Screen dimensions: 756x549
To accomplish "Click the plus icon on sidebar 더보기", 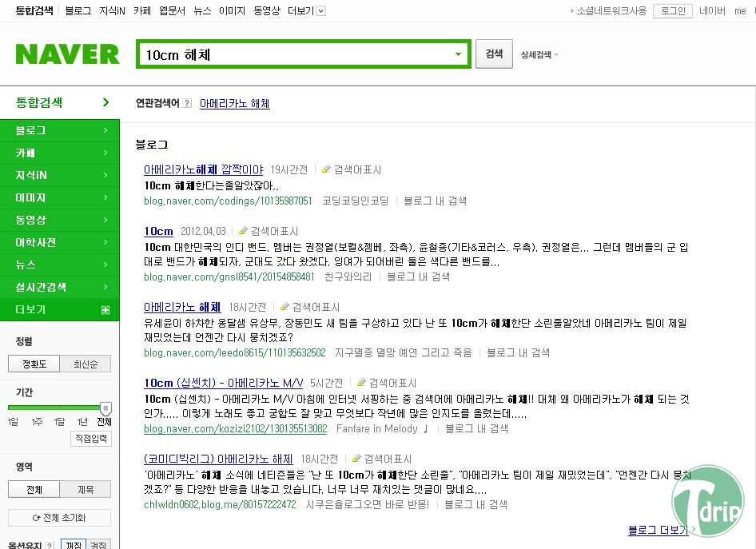I will tap(105, 310).
